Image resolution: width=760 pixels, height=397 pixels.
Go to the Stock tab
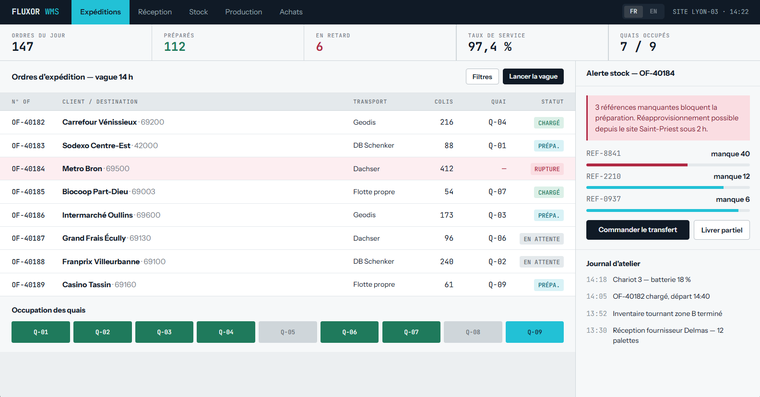pyautogui.click(x=198, y=12)
